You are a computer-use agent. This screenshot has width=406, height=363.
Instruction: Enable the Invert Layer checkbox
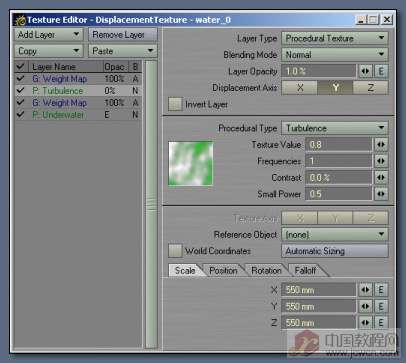(x=175, y=104)
